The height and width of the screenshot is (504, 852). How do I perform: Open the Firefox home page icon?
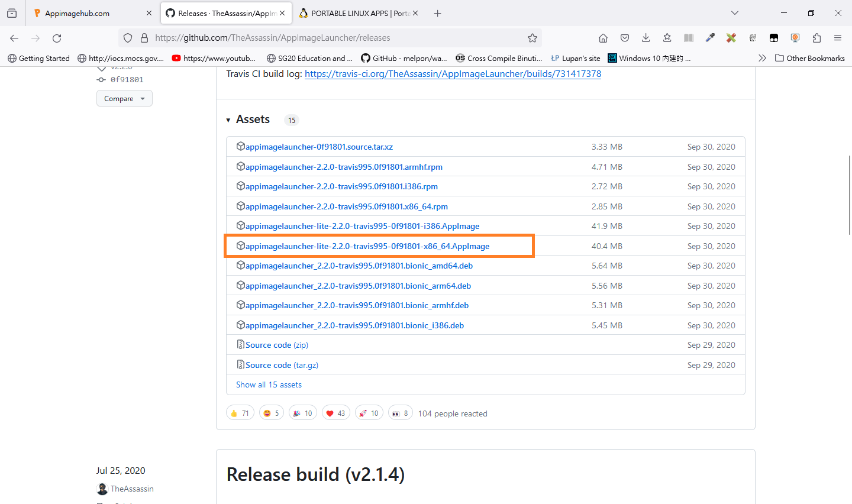pos(603,37)
